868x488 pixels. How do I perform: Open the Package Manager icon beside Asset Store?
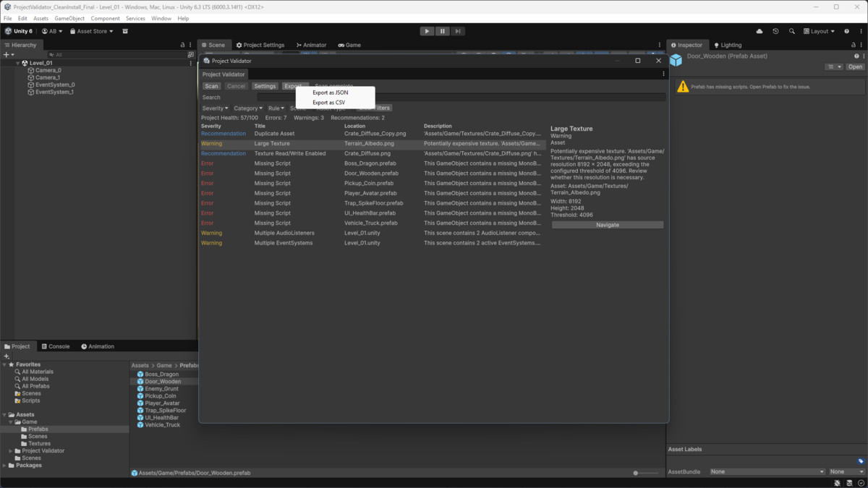tap(125, 31)
